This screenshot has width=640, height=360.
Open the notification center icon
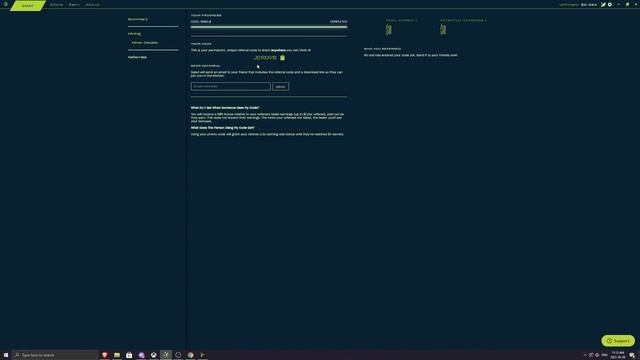pyautogui.click(x=632, y=355)
